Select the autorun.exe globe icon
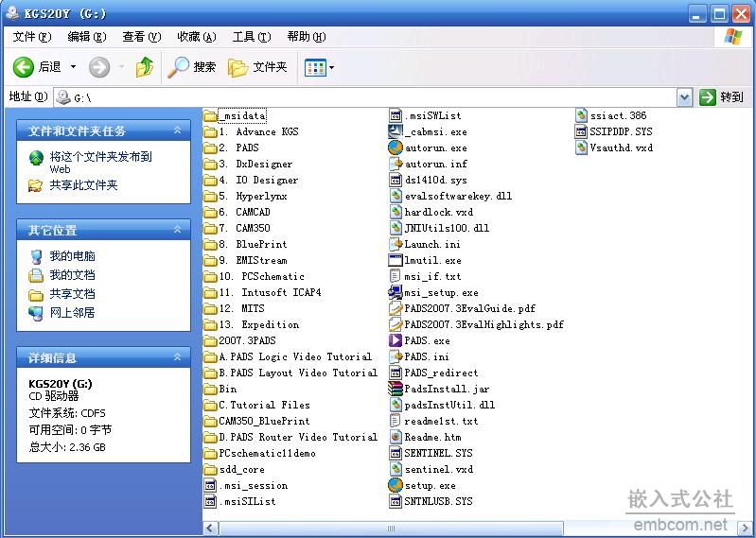This screenshot has height=538, width=756. [x=396, y=148]
